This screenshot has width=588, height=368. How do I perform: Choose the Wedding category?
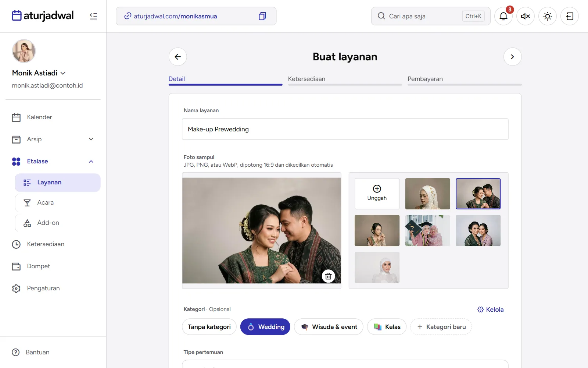pyautogui.click(x=265, y=327)
